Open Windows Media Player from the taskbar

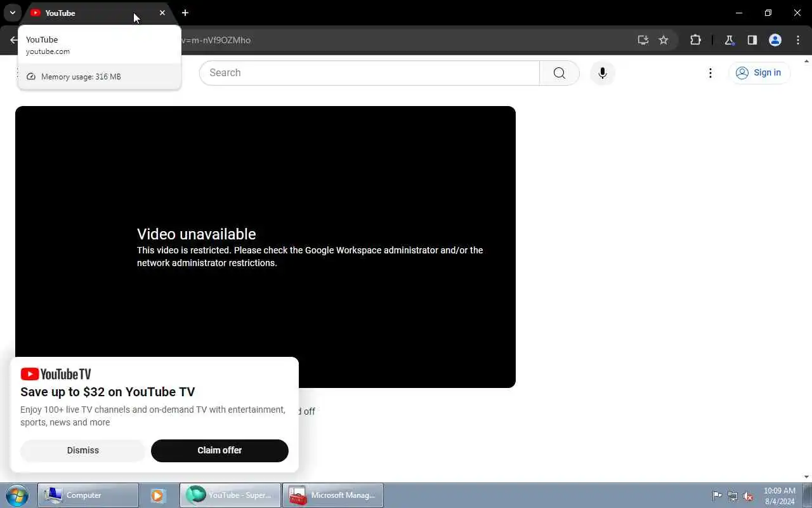pyautogui.click(x=157, y=495)
